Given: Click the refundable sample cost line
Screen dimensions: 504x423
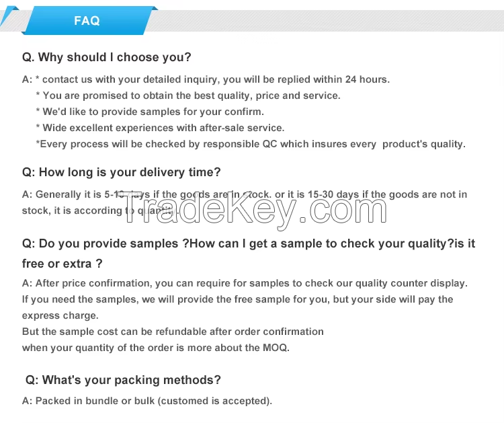Looking at the screenshot, I should pyautogui.click(x=173, y=332).
